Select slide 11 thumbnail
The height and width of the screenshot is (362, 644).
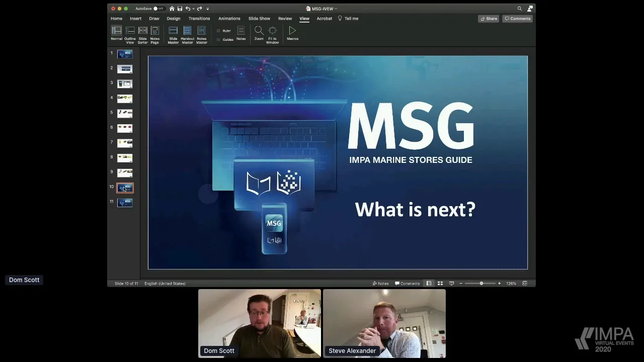pyautogui.click(x=125, y=202)
